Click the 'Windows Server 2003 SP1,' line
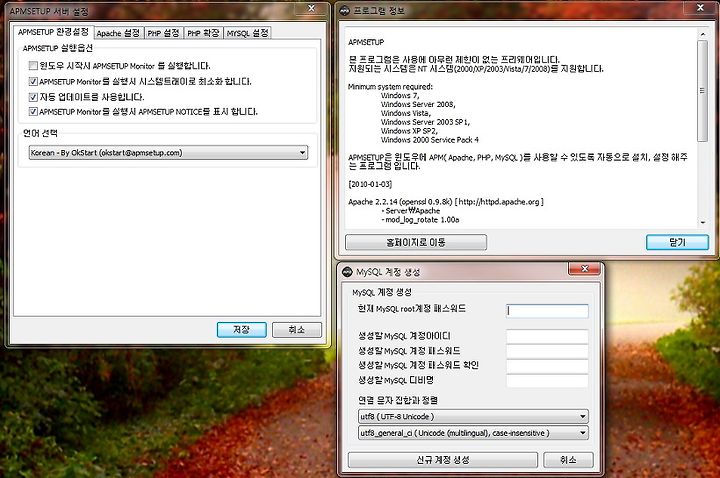The image size is (720, 478). (425, 122)
